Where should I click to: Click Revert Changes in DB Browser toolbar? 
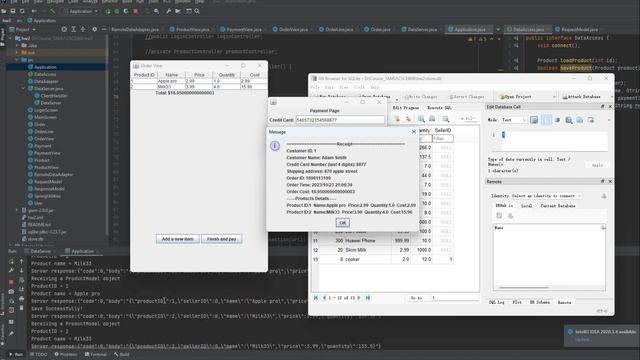tap(467, 97)
